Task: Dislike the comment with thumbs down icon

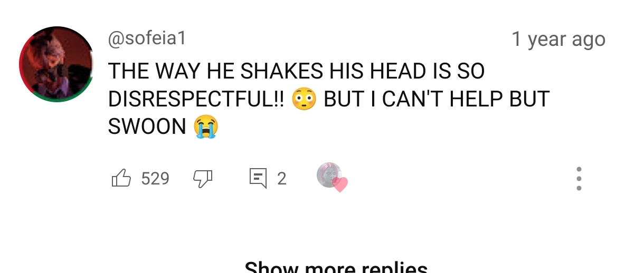Action: click(x=203, y=179)
